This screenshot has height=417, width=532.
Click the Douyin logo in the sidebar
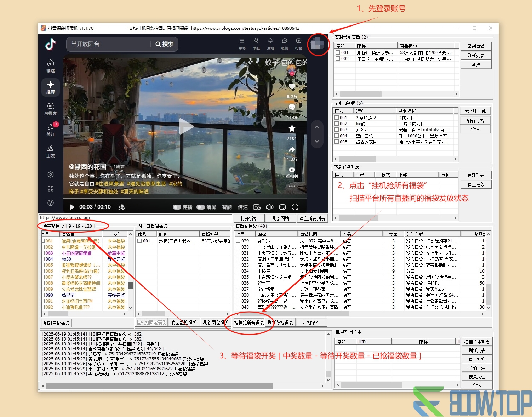(x=50, y=44)
